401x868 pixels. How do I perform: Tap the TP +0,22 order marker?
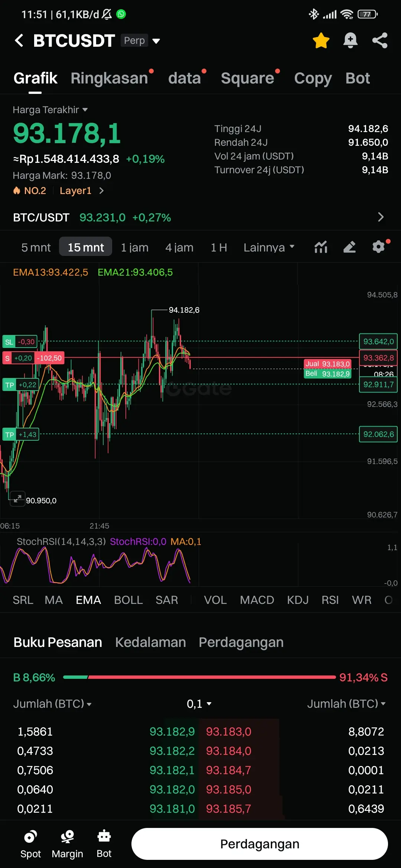coord(21,385)
